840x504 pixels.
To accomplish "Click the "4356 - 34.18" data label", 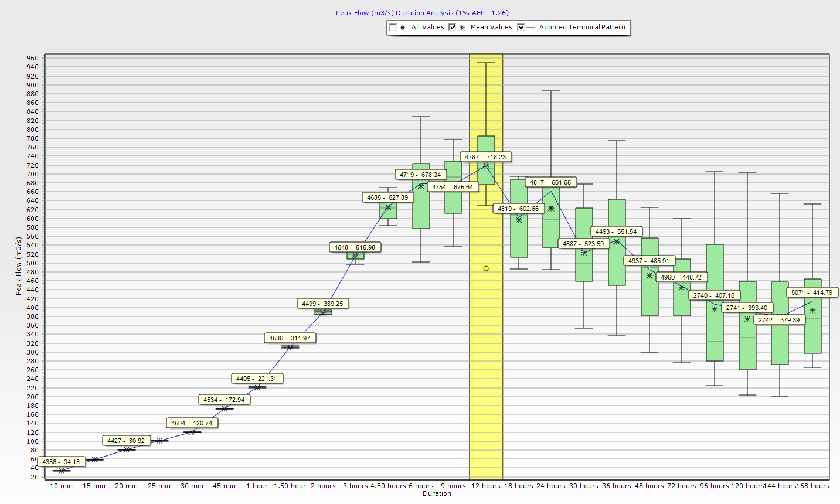I will pos(62,462).
